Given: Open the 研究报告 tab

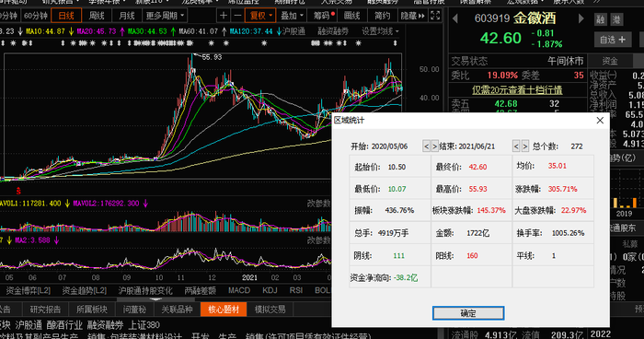Looking at the screenshot, I should 46,310.
